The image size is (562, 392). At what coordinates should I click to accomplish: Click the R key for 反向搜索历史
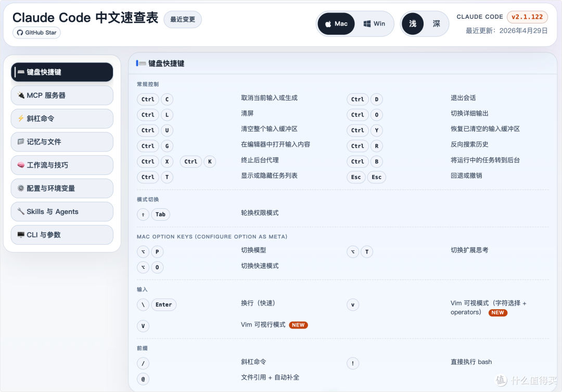(x=376, y=146)
